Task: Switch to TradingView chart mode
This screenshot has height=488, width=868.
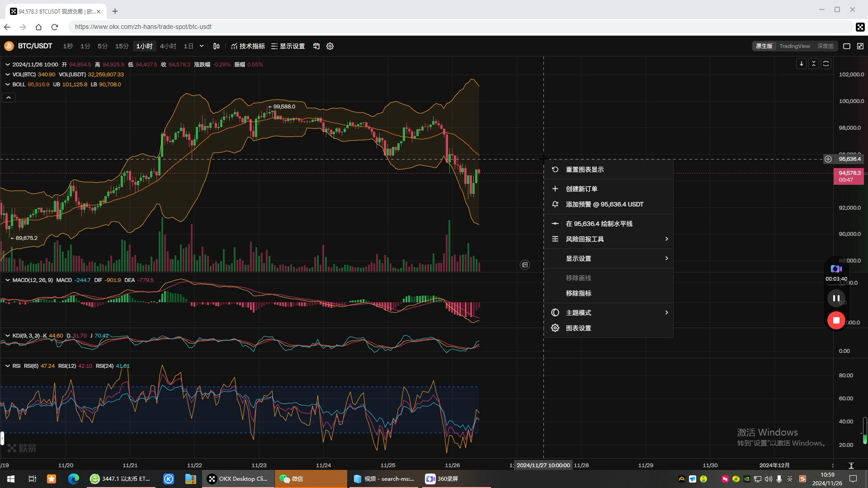Action: (795, 46)
